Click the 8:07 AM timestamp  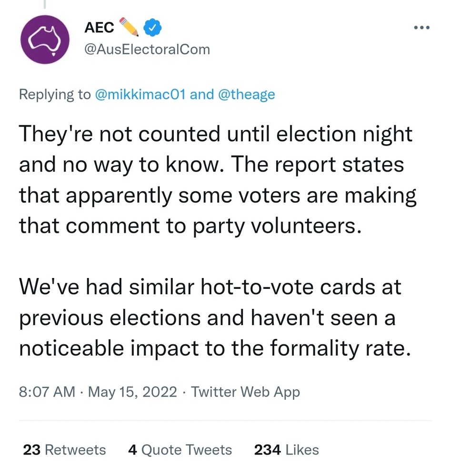47,392
